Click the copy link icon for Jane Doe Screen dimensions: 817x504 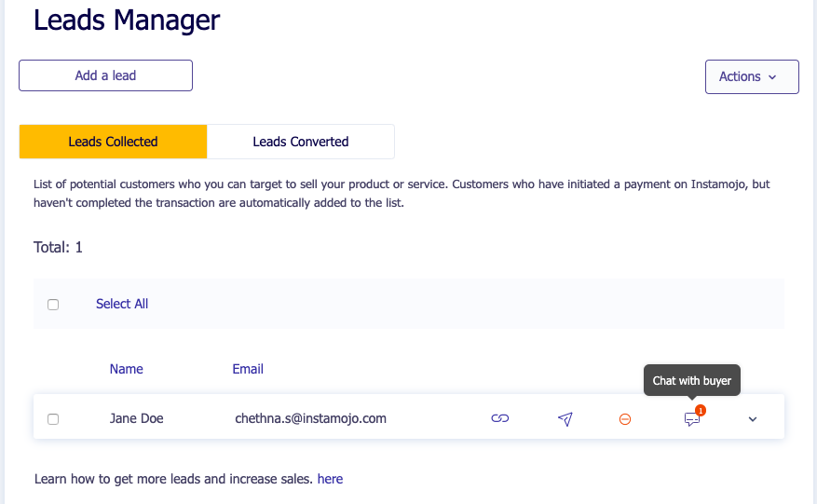(500, 419)
